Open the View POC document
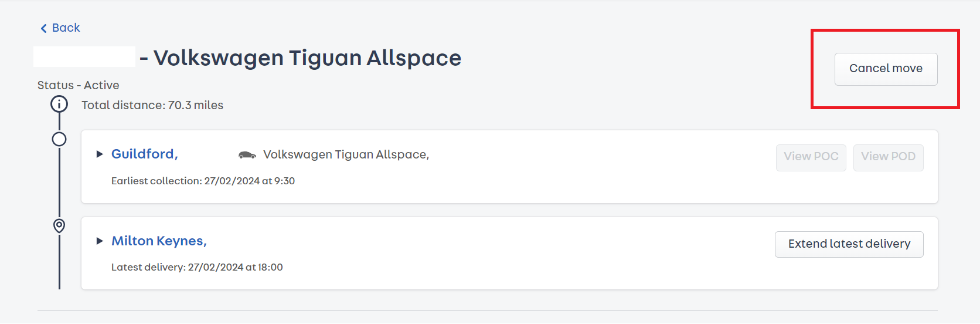 [x=811, y=157]
